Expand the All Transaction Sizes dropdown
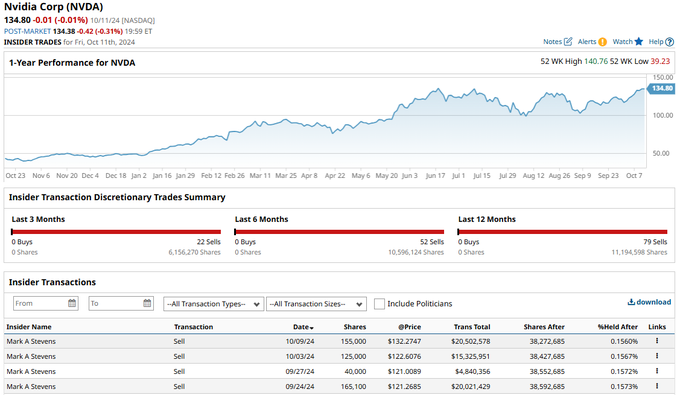 point(316,304)
